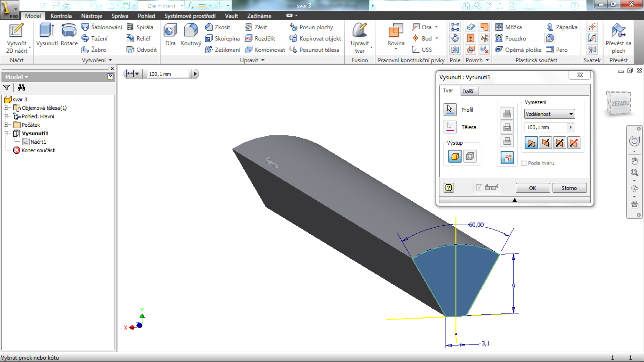The image size is (644, 362).
Task: Select the Zkosit chamfer tool
Action: click(218, 27)
